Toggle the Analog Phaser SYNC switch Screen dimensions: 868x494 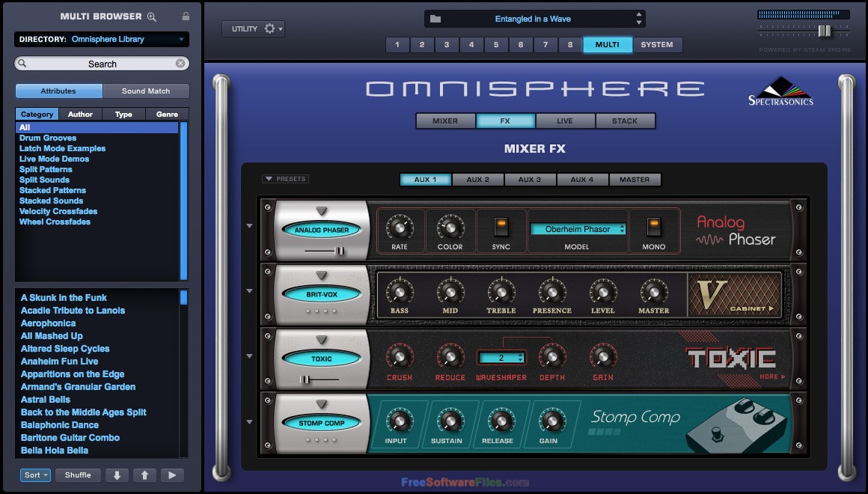(501, 228)
